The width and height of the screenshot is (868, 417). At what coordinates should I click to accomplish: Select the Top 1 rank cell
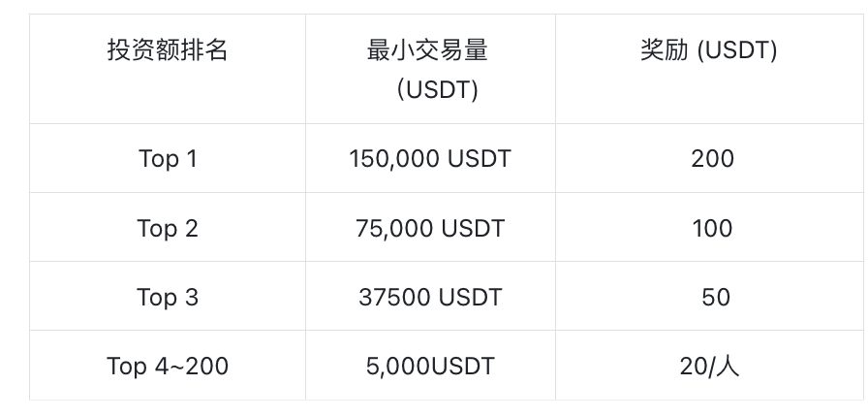[168, 158]
